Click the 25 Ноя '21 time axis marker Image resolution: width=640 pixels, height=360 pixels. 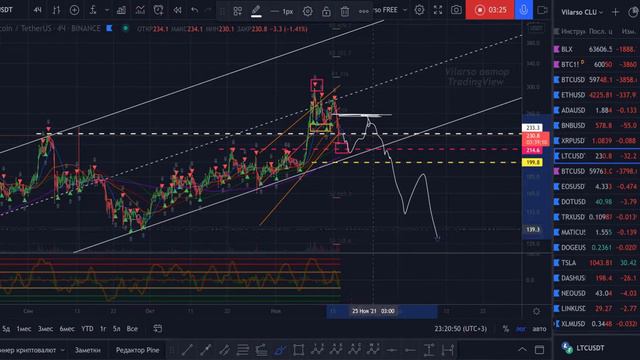[373, 311]
